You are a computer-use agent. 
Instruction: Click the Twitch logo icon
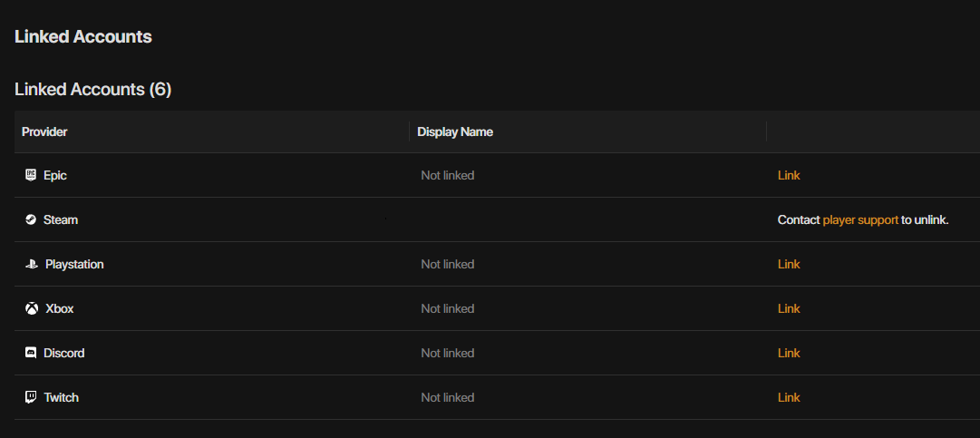tap(31, 397)
